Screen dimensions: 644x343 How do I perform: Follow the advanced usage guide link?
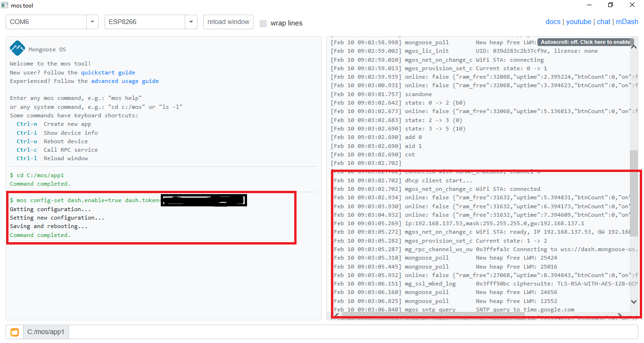pos(125,81)
